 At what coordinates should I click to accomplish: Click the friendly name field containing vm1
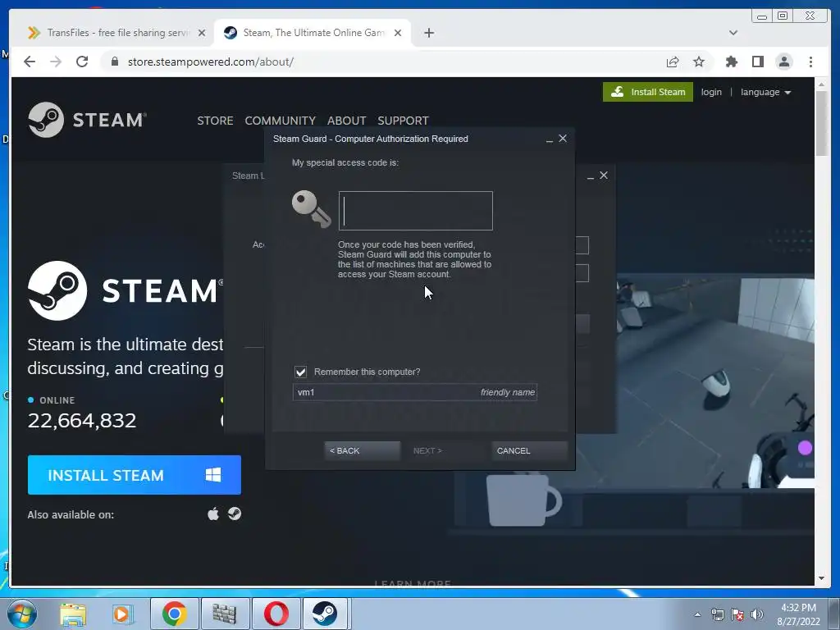click(x=414, y=392)
